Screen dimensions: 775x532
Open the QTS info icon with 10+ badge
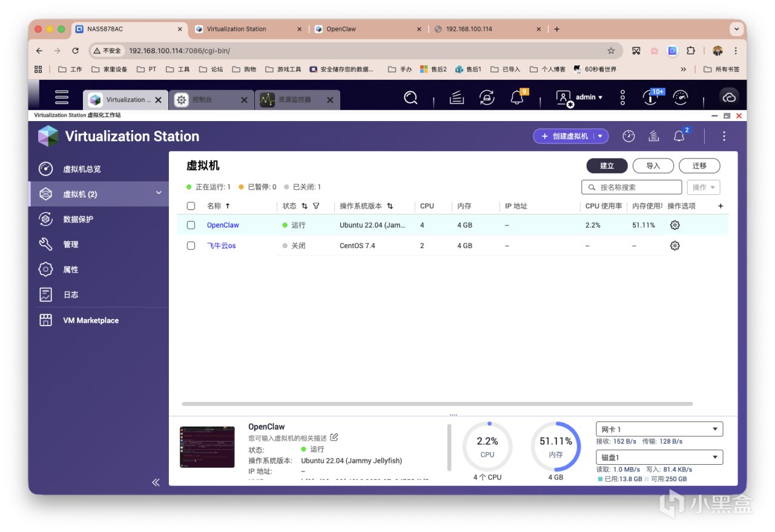tap(651, 97)
